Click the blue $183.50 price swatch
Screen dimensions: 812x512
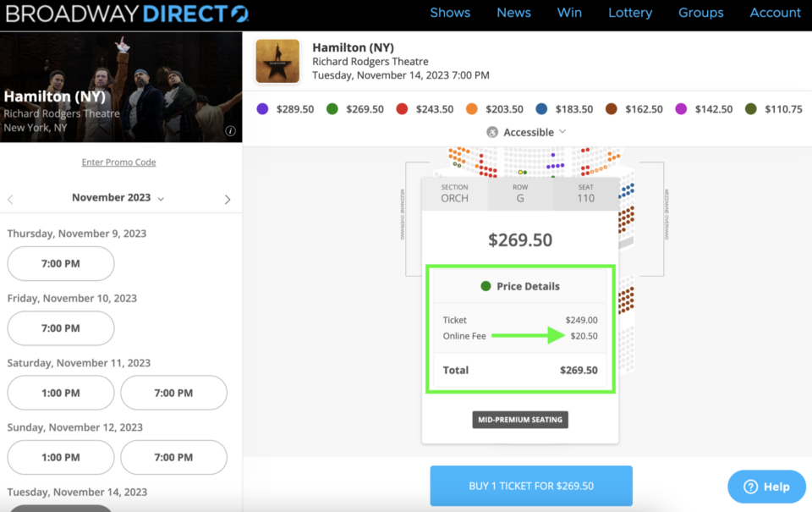541,109
